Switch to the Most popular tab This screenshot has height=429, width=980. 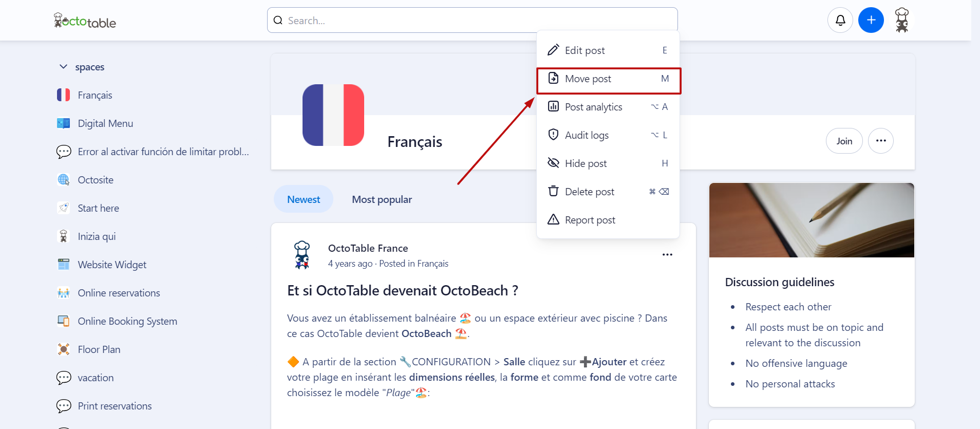point(382,199)
